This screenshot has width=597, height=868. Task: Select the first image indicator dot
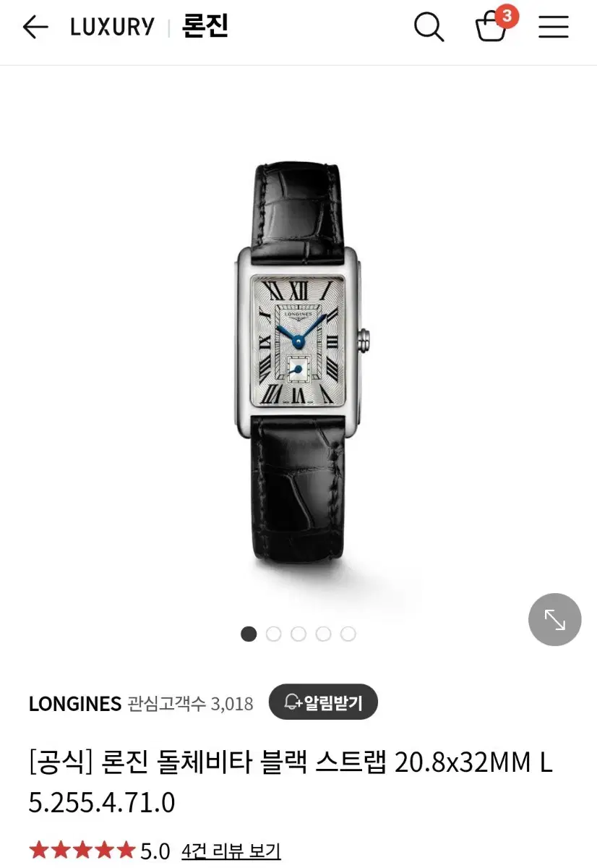coord(249,634)
